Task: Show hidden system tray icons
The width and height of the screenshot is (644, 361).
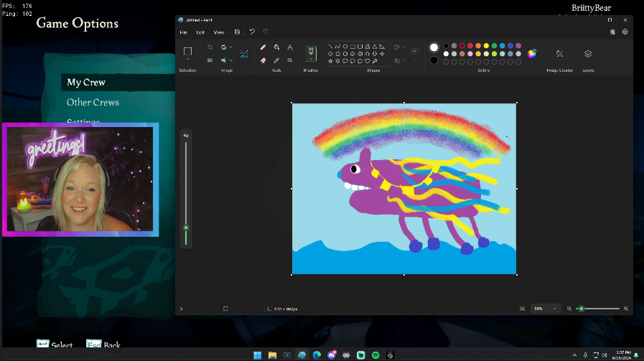Action: coord(574,355)
